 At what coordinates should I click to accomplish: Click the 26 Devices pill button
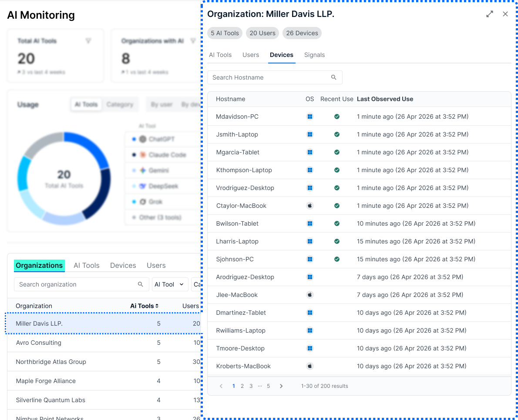click(x=302, y=33)
